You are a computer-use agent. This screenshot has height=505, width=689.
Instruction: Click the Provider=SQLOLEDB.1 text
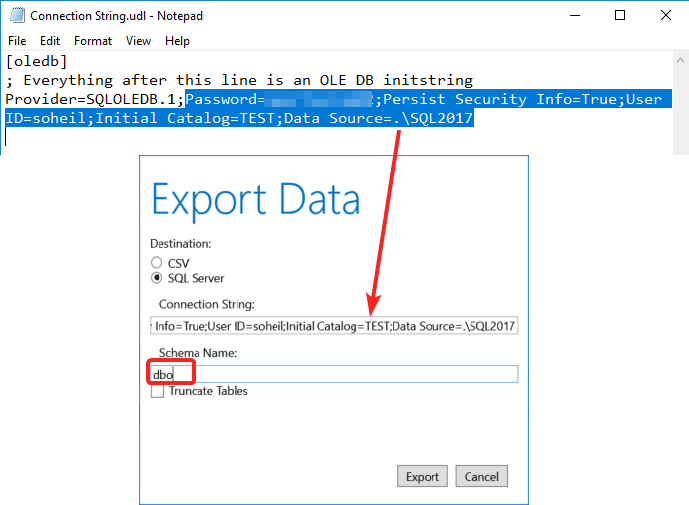[x=91, y=99]
